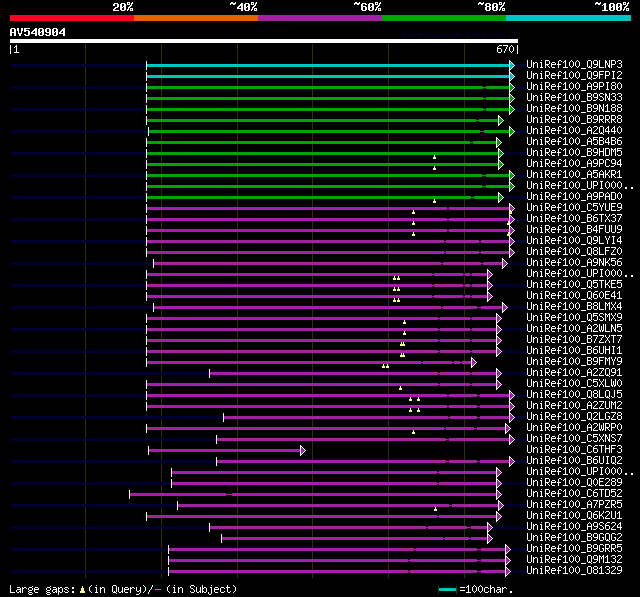Pick hit UniRef100_A2WRP0
This screenshot has height=597, width=640.
click(x=574, y=428)
